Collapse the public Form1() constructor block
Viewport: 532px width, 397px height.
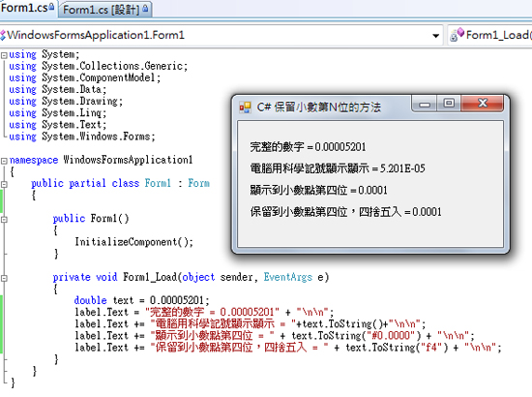[x=4, y=220]
